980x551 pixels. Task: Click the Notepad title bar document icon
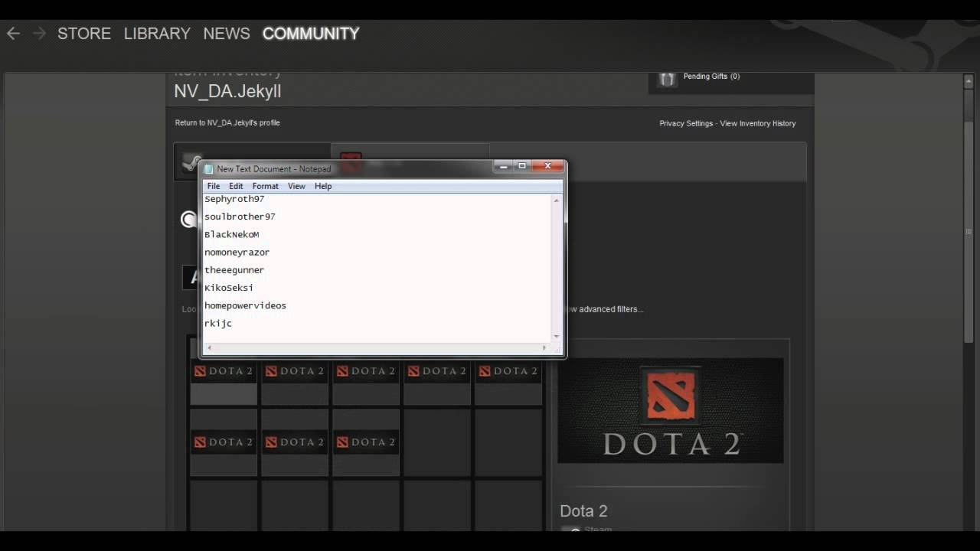[x=208, y=169]
